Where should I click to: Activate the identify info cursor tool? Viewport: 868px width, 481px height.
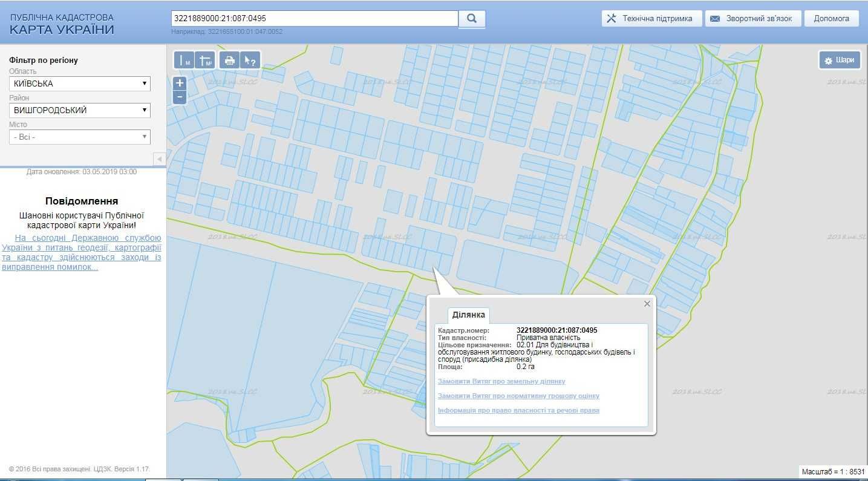pyautogui.click(x=250, y=60)
